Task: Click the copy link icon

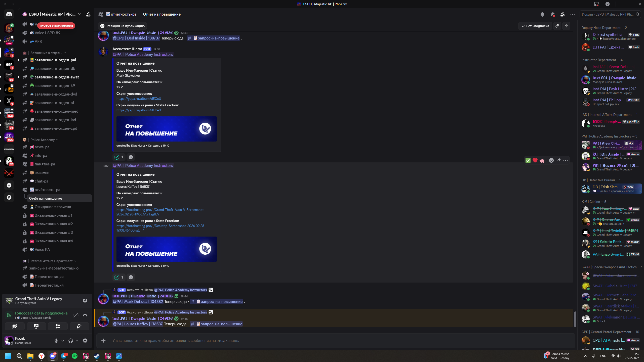Action: pyautogui.click(x=557, y=26)
